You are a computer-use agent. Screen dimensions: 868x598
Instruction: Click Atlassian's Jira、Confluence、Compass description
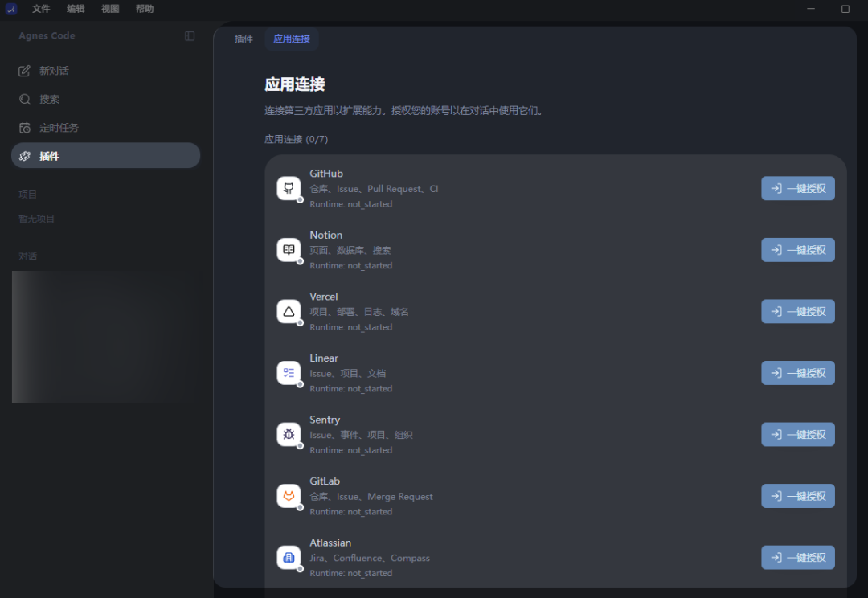click(x=369, y=558)
